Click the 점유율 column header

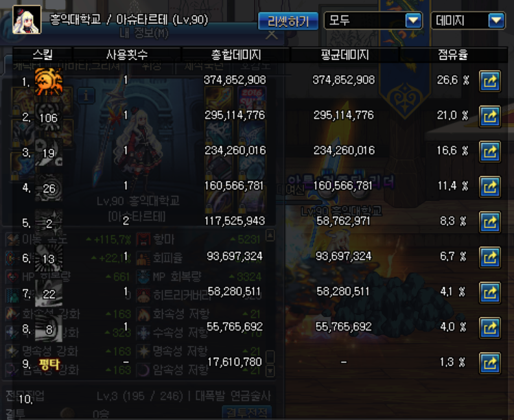click(453, 54)
